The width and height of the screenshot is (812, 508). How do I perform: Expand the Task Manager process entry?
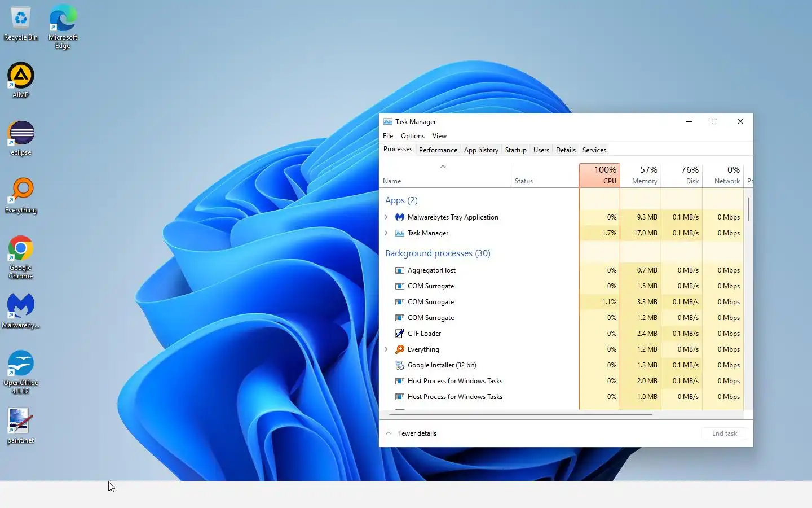click(x=386, y=233)
